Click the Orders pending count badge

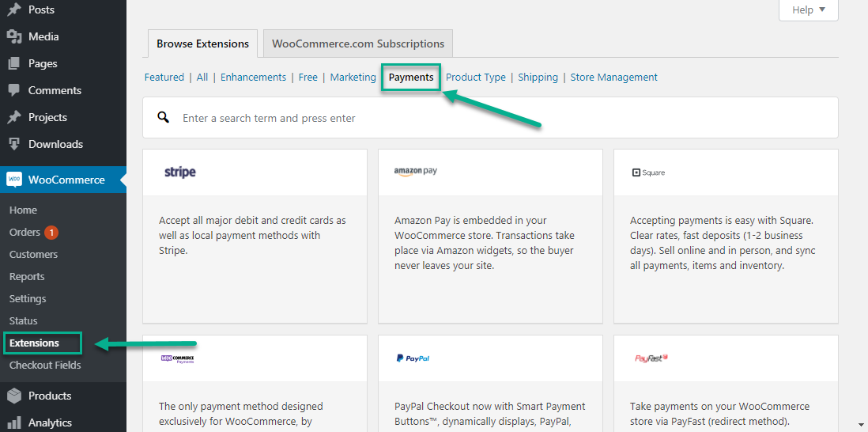51,232
